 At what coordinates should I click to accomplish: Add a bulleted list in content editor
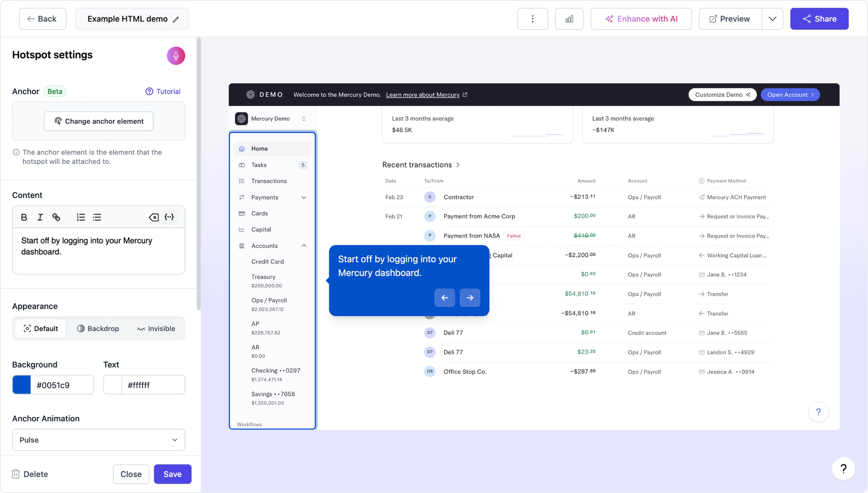(x=97, y=217)
